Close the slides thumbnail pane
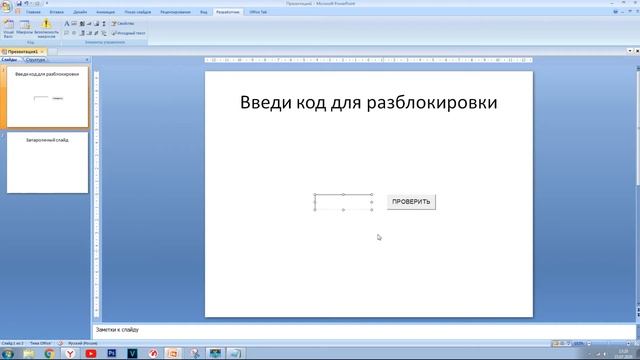Viewport: 640px width, 360px height. pos(87,60)
